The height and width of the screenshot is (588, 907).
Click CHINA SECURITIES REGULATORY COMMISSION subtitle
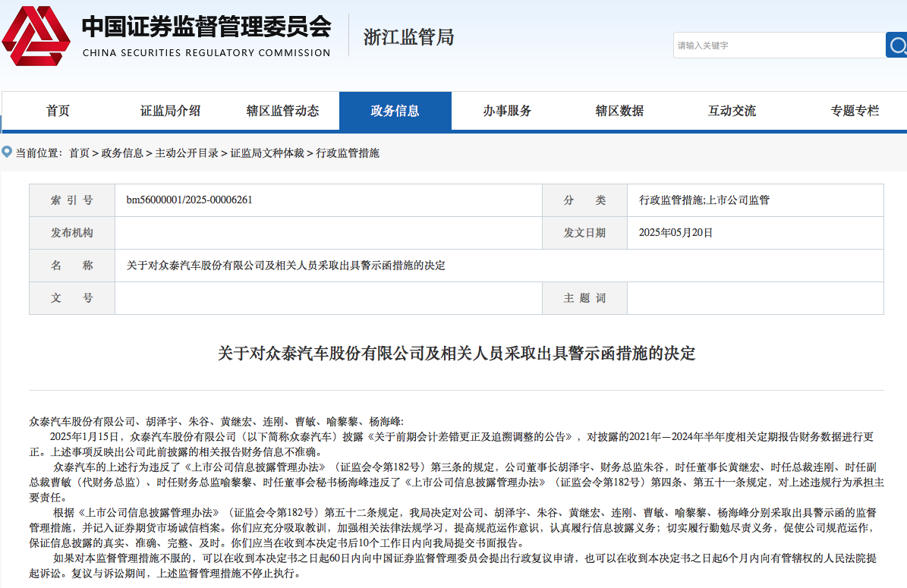[x=206, y=52]
